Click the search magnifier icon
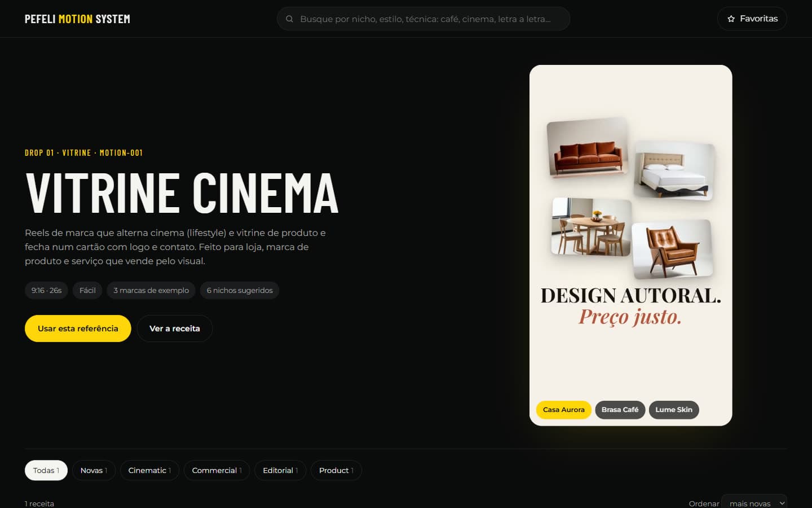 tap(289, 19)
